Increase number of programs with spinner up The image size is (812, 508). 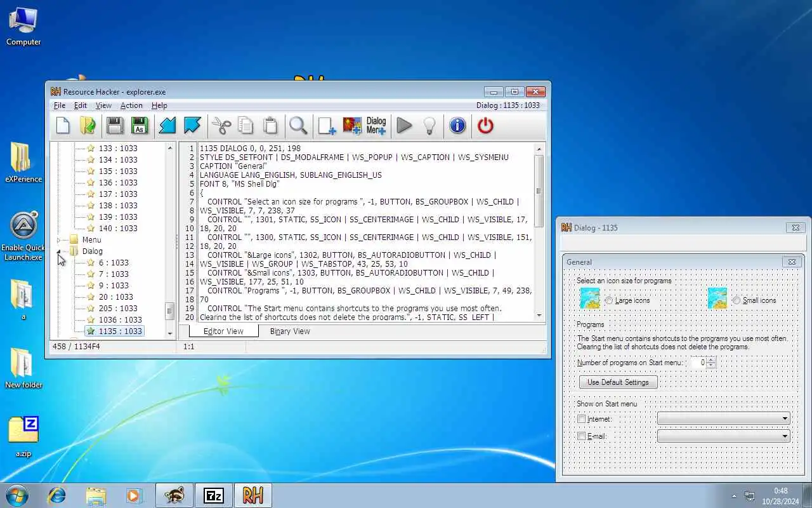(711, 359)
